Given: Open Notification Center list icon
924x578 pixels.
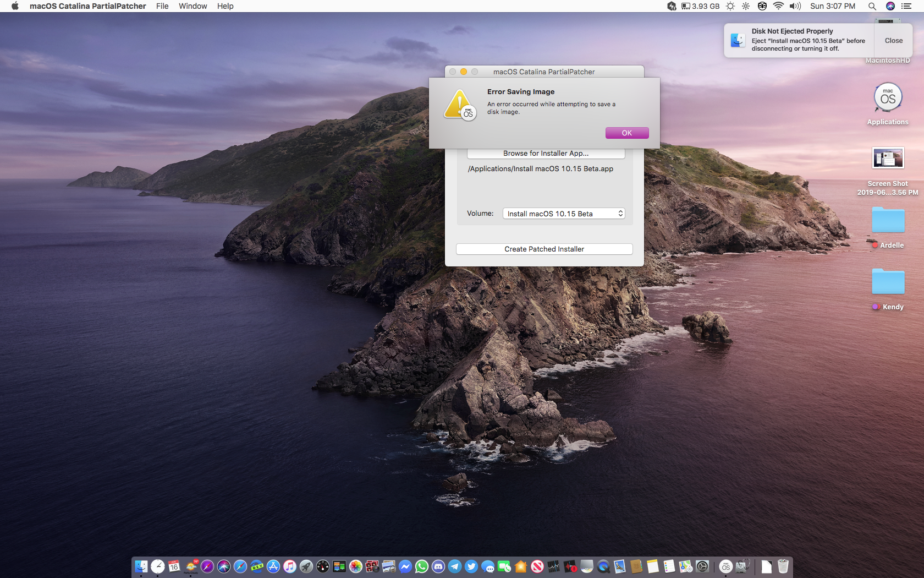Looking at the screenshot, I should click(907, 6).
